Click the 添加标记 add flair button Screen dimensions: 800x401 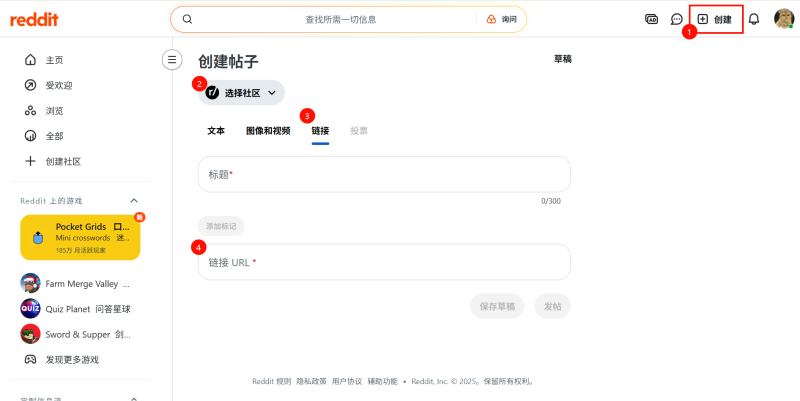[221, 226]
